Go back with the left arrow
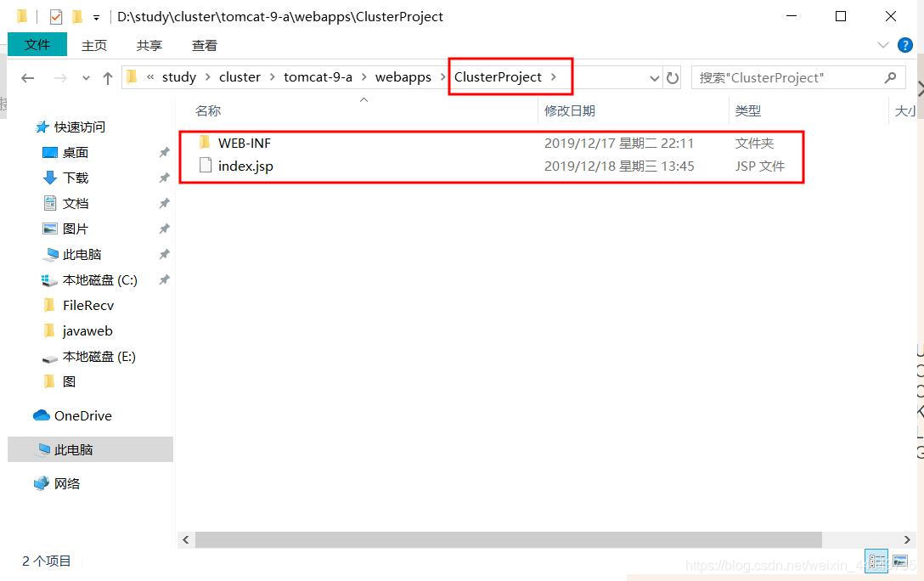 pyautogui.click(x=28, y=78)
